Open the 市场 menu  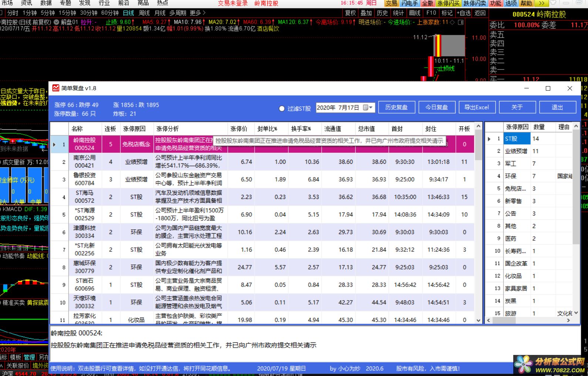[7, 3]
